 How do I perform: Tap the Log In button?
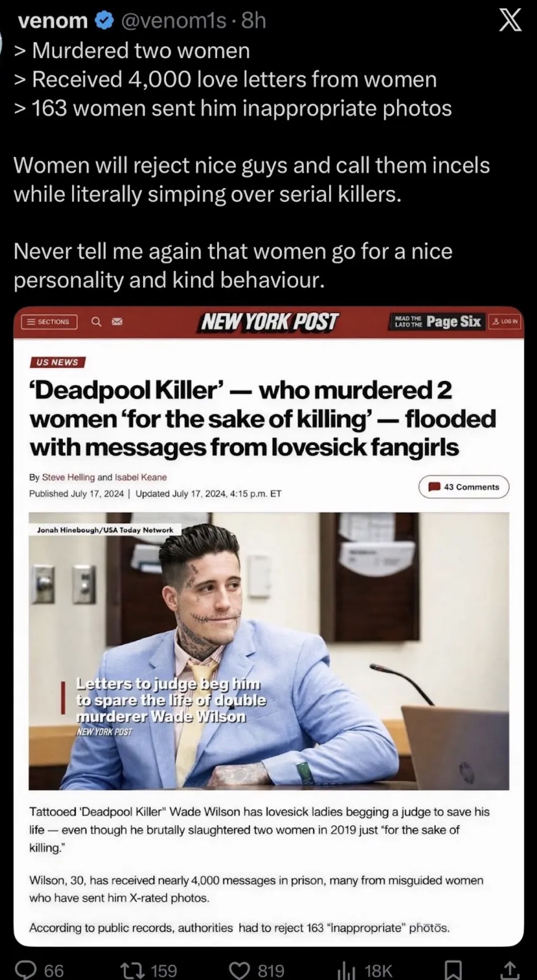[504, 321]
